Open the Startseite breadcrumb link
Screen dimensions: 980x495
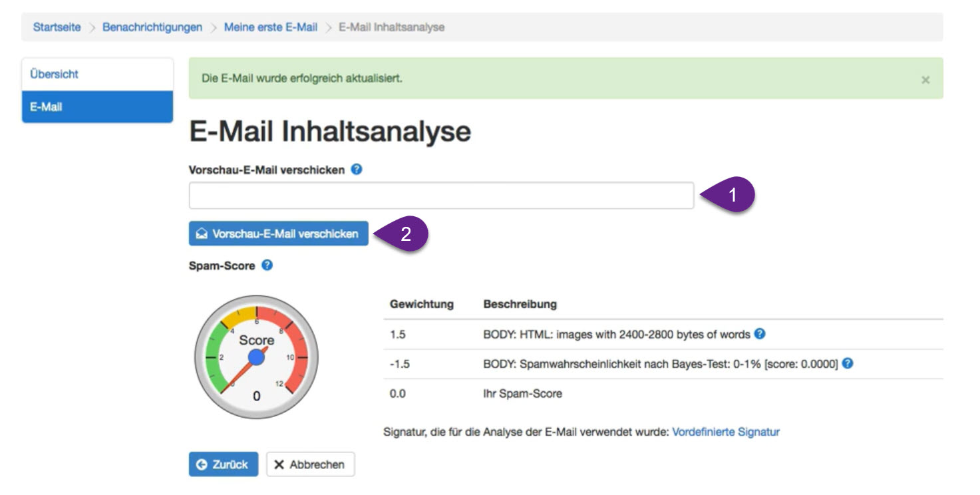coord(57,27)
